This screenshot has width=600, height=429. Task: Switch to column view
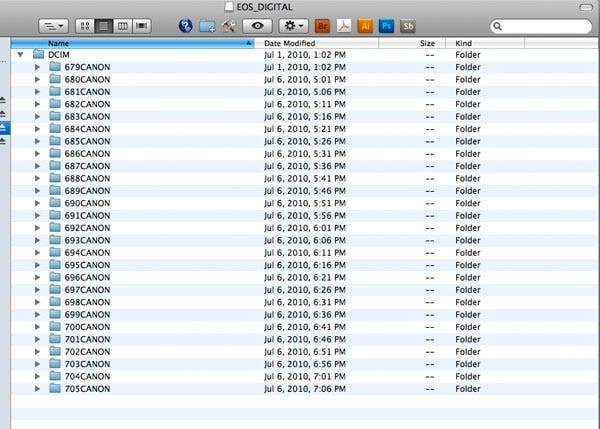pyautogui.click(x=122, y=26)
